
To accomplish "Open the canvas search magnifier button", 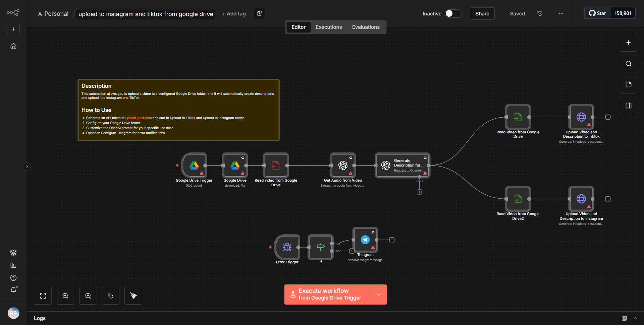I will click(x=628, y=64).
